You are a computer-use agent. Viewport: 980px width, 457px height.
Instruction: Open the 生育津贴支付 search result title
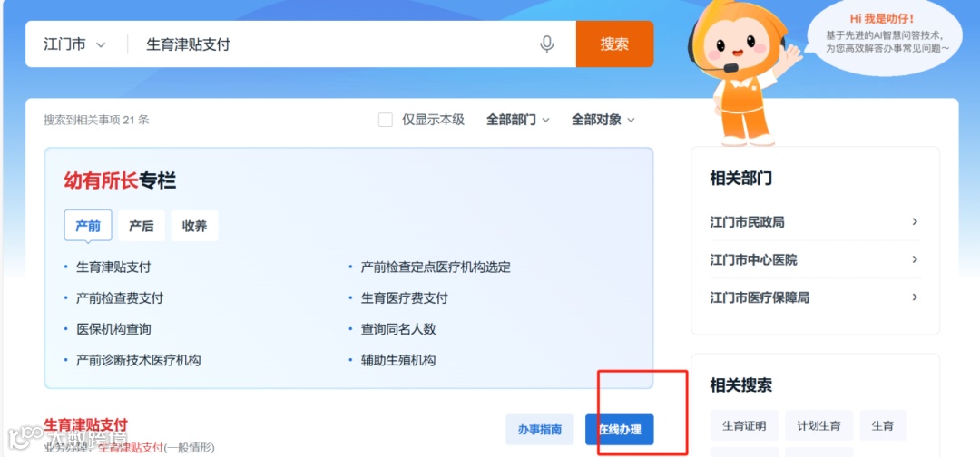(85, 425)
